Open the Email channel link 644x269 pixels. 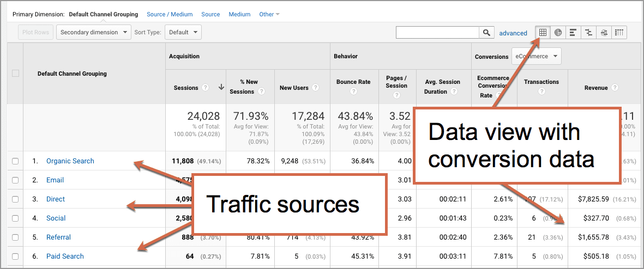pos(55,180)
